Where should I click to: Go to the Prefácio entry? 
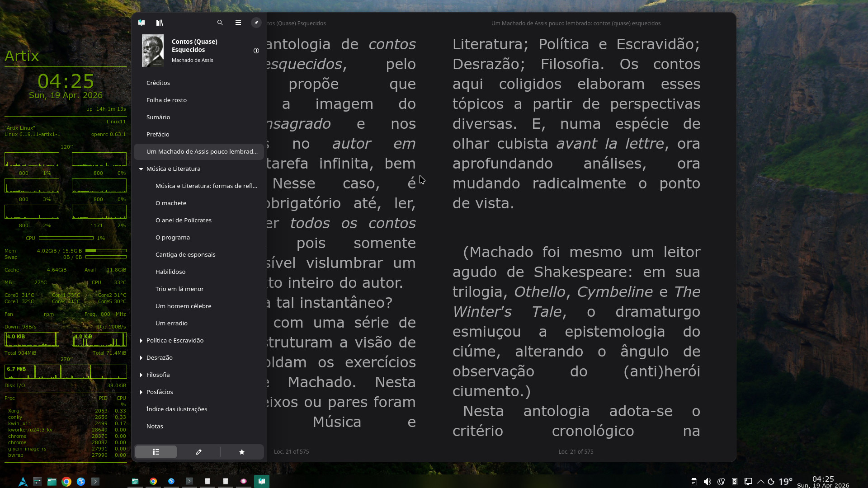click(x=158, y=135)
